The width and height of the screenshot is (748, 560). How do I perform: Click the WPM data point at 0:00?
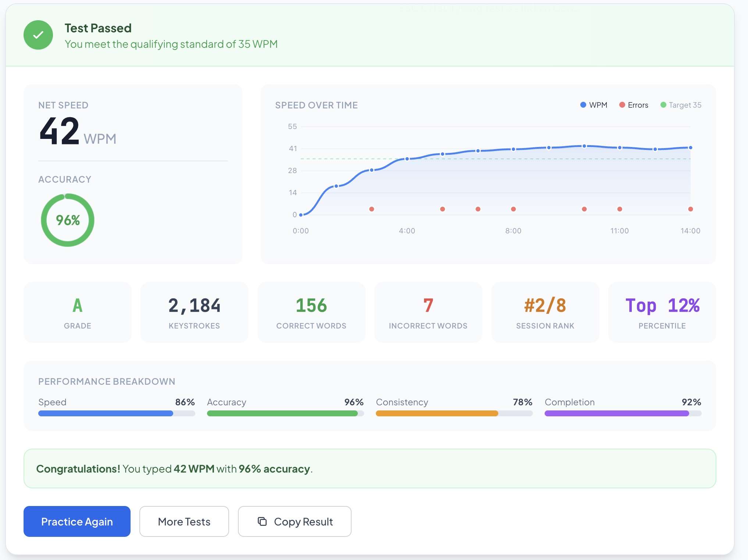click(x=301, y=215)
